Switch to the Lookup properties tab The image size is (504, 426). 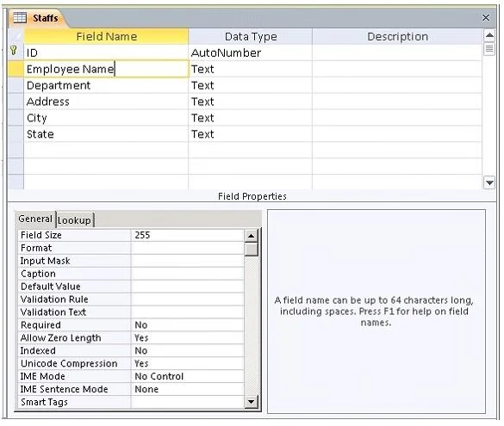click(75, 220)
